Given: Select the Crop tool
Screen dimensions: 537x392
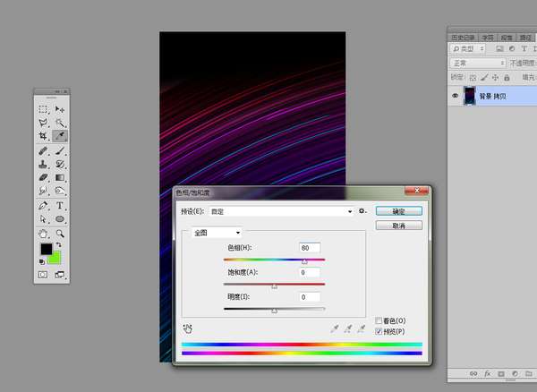Looking at the screenshot, I should point(43,135).
